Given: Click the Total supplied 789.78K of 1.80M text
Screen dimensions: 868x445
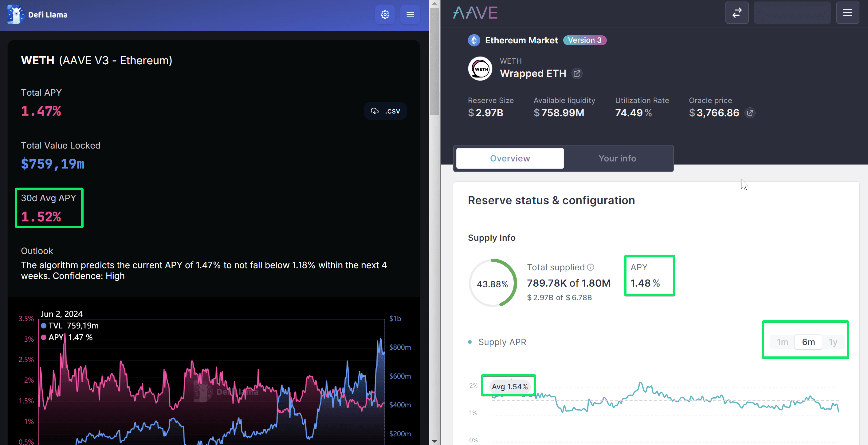Looking at the screenshot, I should tap(568, 283).
